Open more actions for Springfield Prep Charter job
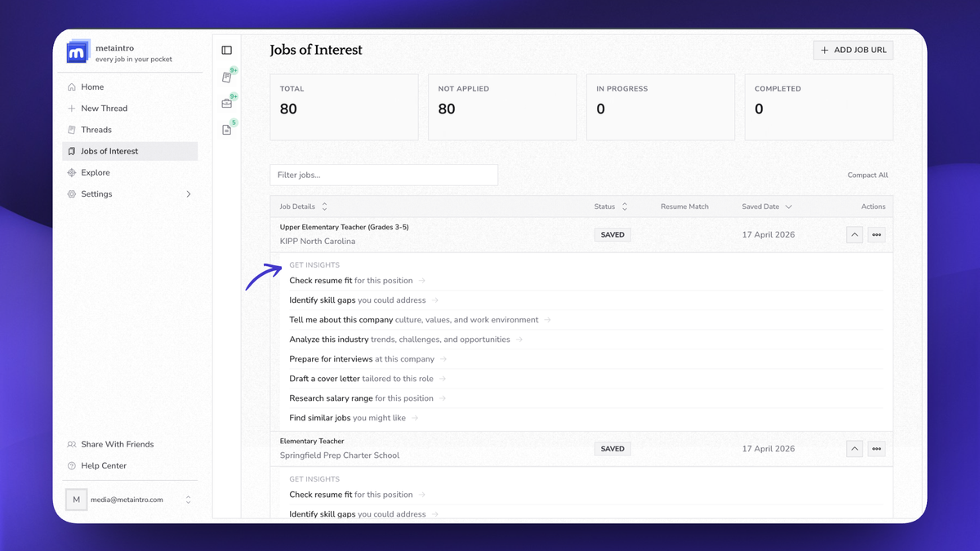Viewport: 980px width, 551px height. tap(876, 449)
